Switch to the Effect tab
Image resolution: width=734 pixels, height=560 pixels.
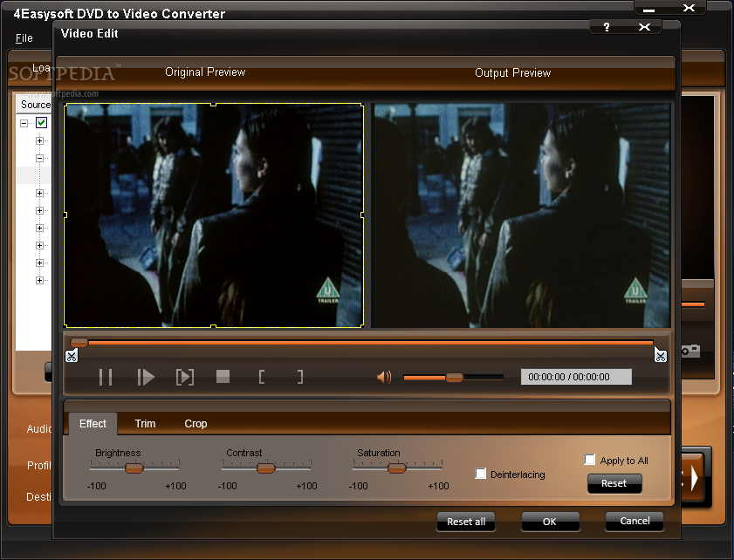coord(93,423)
